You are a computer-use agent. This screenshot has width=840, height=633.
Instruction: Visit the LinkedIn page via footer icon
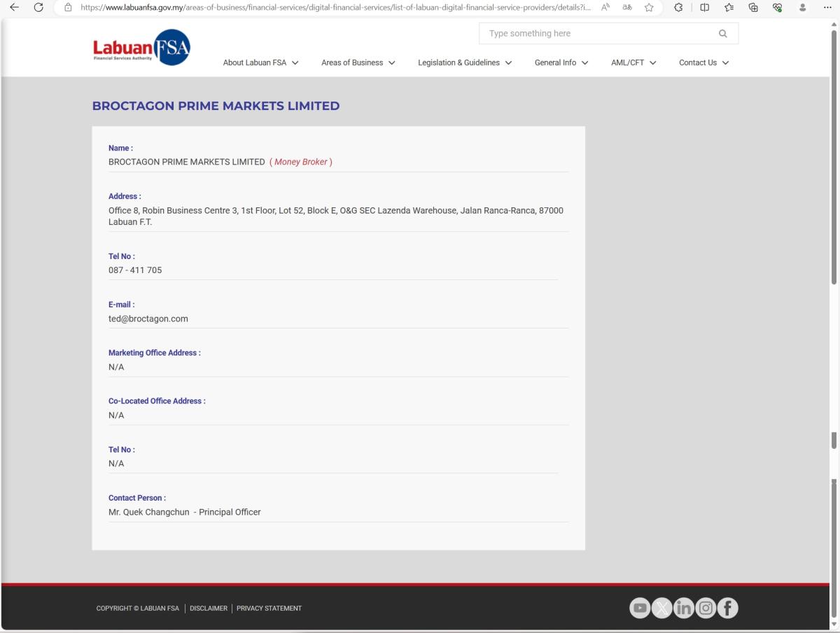tap(683, 608)
